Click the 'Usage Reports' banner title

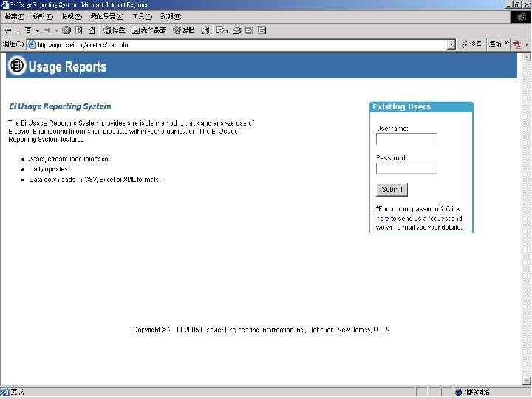[67, 66]
